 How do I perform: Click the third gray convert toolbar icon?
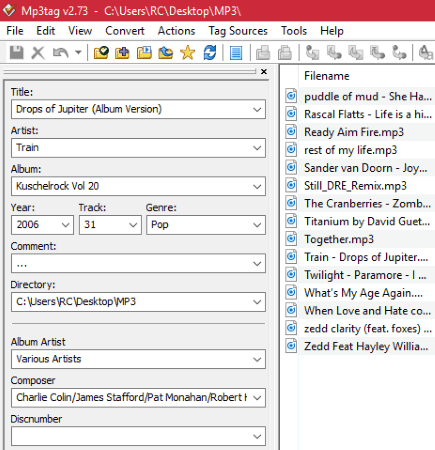point(356,53)
